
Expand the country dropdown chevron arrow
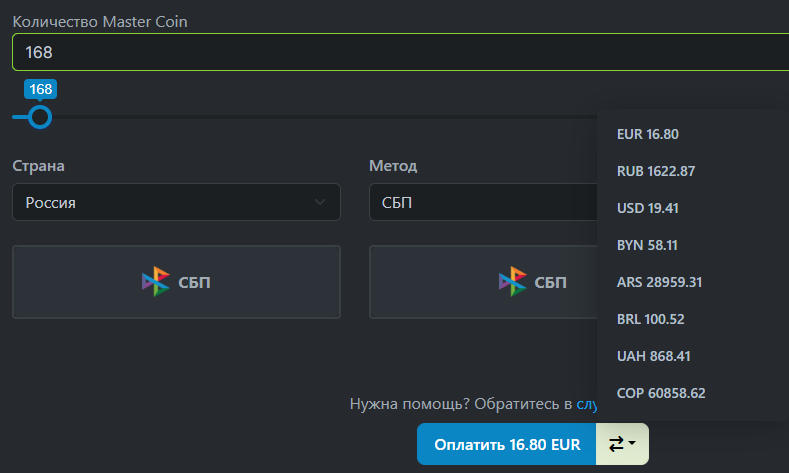pyautogui.click(x=320, y=202)
